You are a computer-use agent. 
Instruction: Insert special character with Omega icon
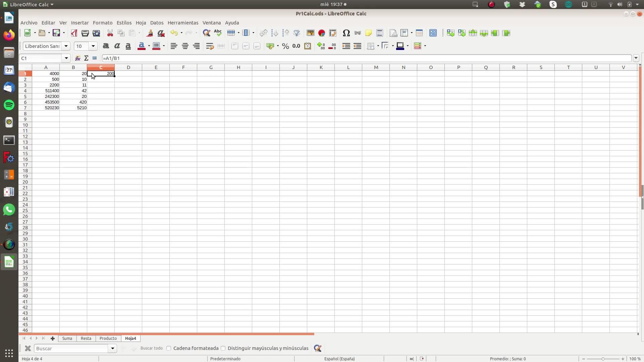tap(346, 33)
